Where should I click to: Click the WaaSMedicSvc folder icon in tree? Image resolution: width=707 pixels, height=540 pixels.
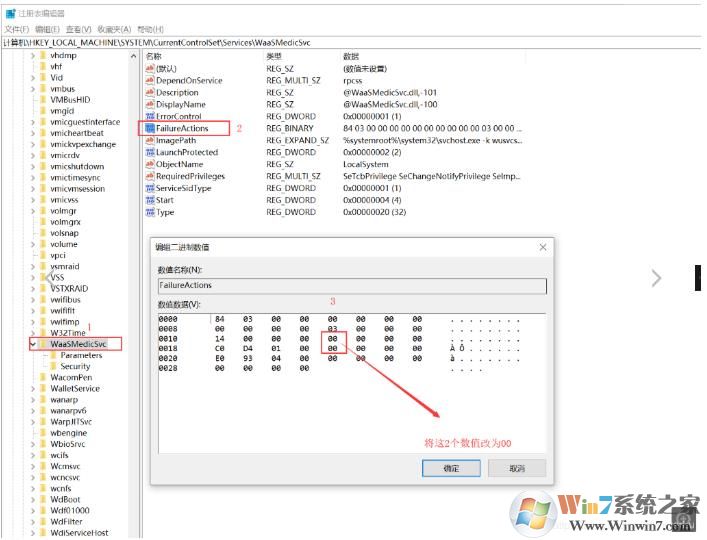pyautogui.click(x=43, y=344)
